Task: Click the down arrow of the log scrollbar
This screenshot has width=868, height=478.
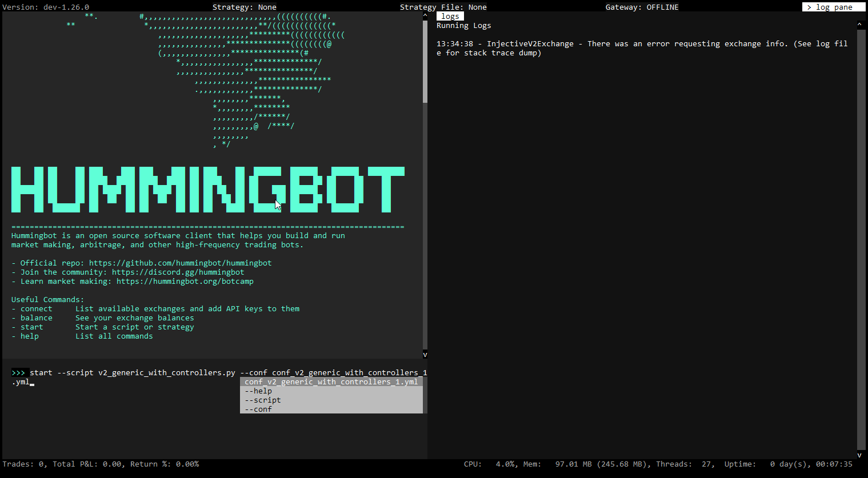Action: tap(859, 455)
